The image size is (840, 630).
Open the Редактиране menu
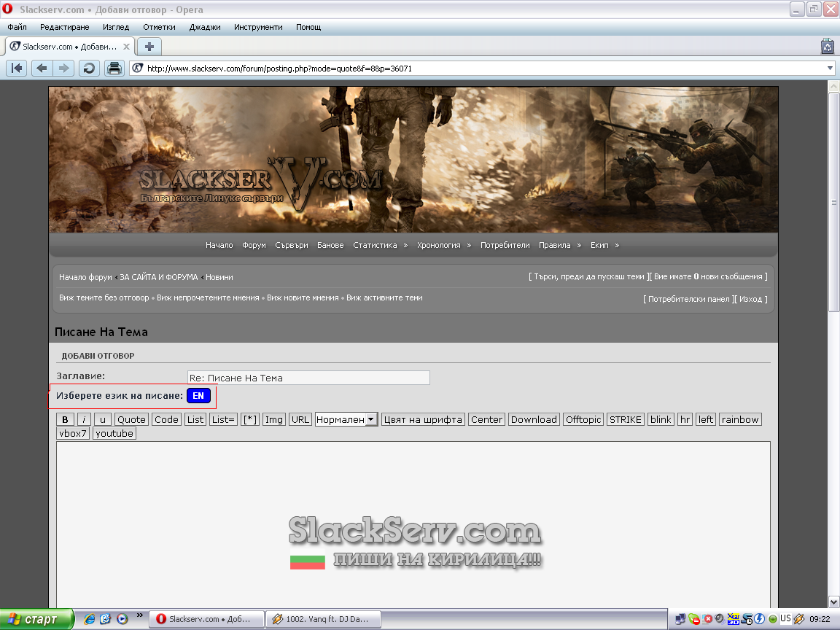pos(65,27)
